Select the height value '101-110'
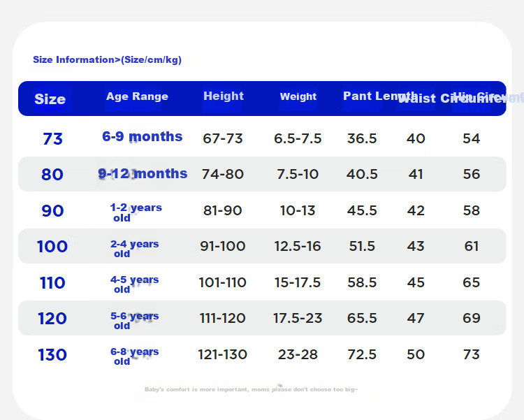Screen dimensions: 524x420 tap(223, 282)
